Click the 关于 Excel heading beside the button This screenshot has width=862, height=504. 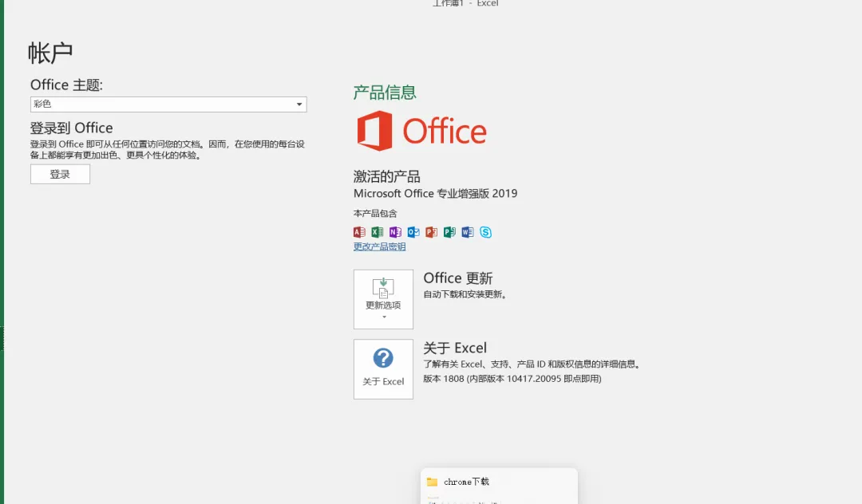(455, 348)
